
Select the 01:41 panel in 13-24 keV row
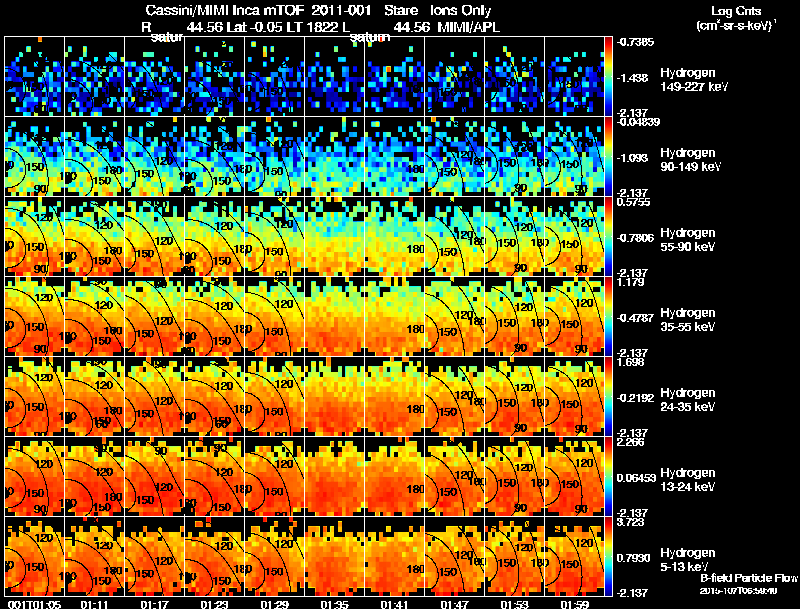tap(395, 476)
